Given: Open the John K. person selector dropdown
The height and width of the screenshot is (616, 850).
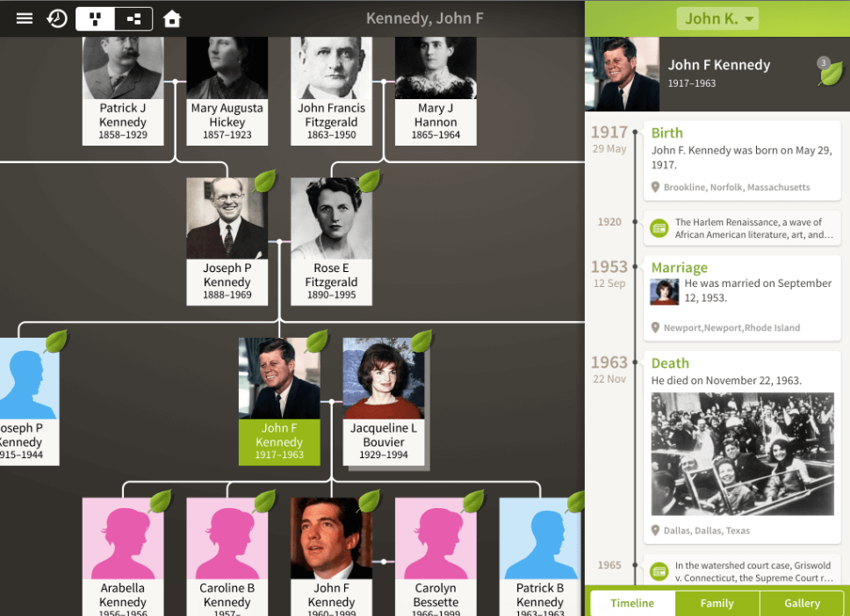Looking at the screenshot, I should [717, 18].
